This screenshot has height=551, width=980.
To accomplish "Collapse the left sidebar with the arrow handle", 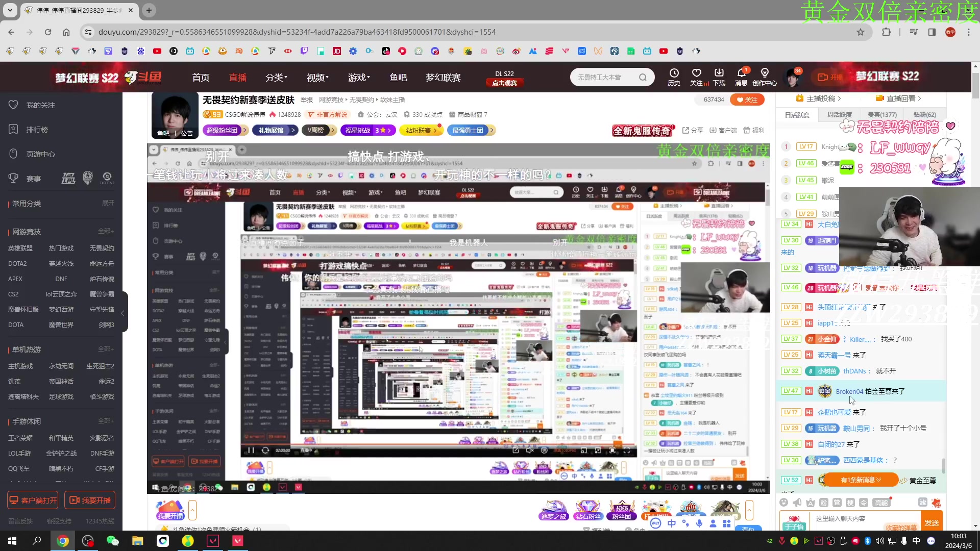I will coord(123,312).
